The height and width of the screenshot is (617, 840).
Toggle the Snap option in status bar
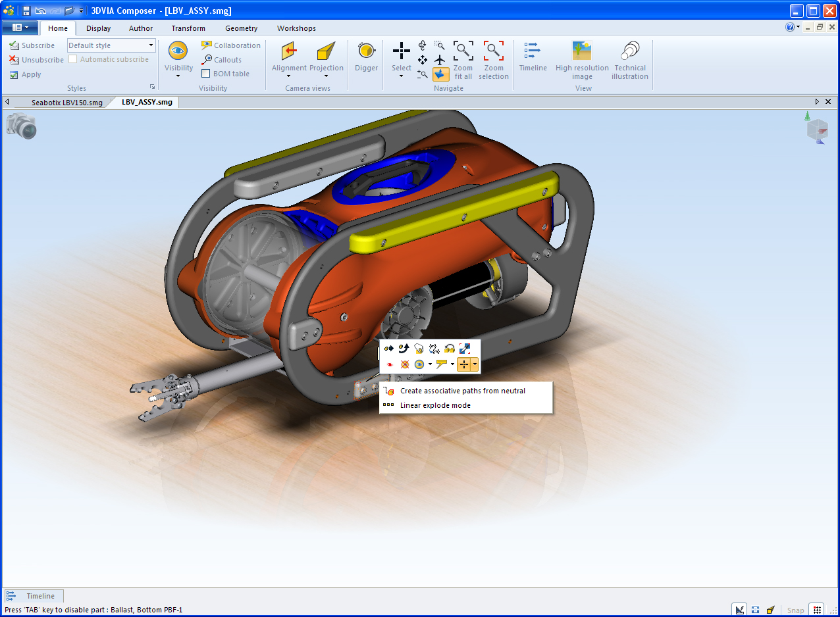pos(795,610)
